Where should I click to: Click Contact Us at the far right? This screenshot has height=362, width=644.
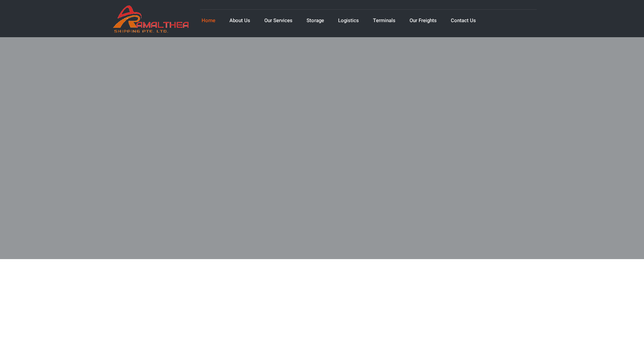click(463, 20)
